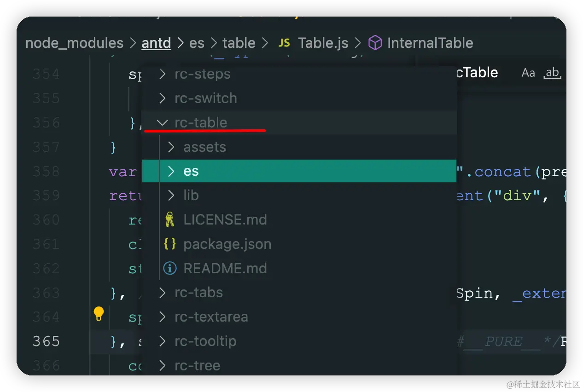The height and width of the screenshot is (392, 583).
Task: Click line number 365 in gutter
Action: 46,341
